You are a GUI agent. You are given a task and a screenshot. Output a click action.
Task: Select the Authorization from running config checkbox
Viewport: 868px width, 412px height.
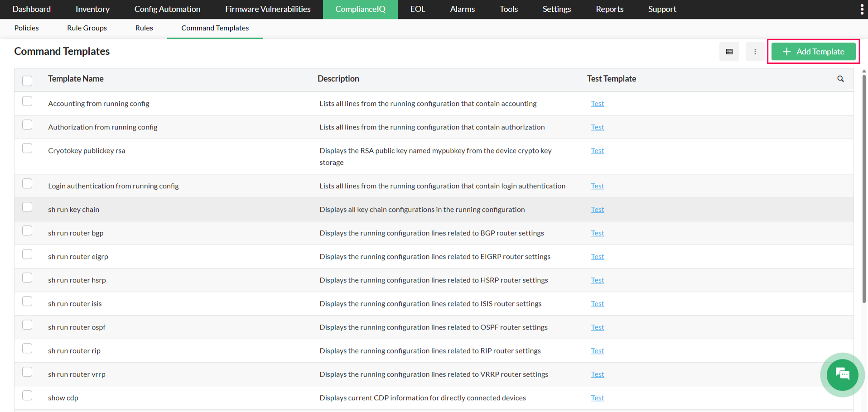tap(27, 125)
